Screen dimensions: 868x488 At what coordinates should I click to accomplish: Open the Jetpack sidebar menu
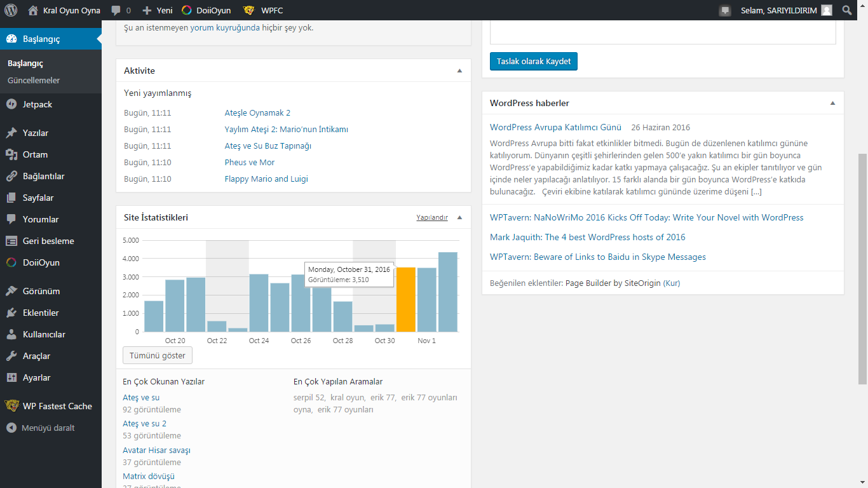51,104
